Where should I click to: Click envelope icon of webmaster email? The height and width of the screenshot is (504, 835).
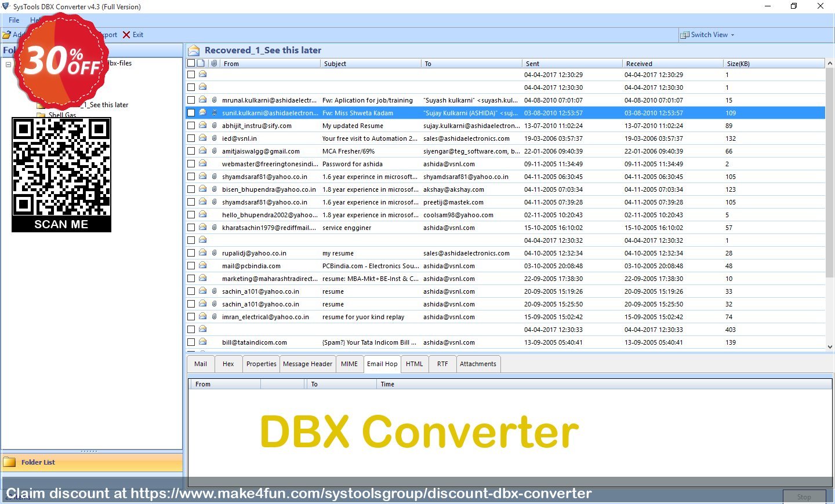click(x=202, y=163)
